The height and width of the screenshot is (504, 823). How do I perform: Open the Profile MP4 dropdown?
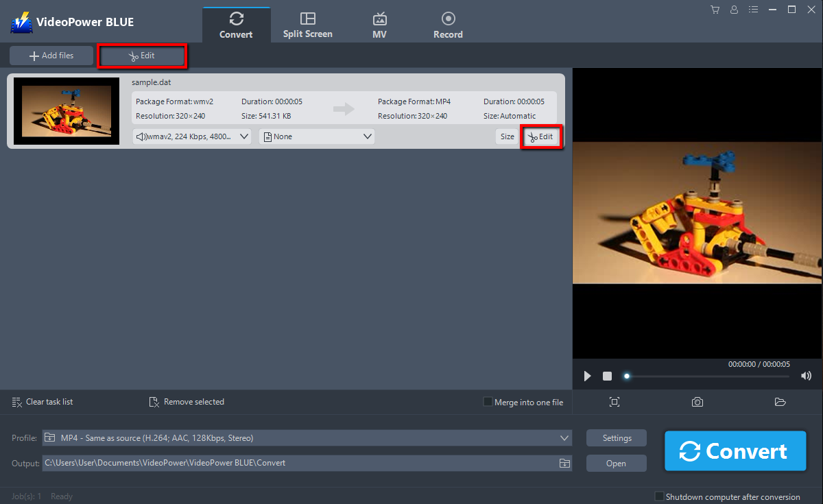point(307,437)
